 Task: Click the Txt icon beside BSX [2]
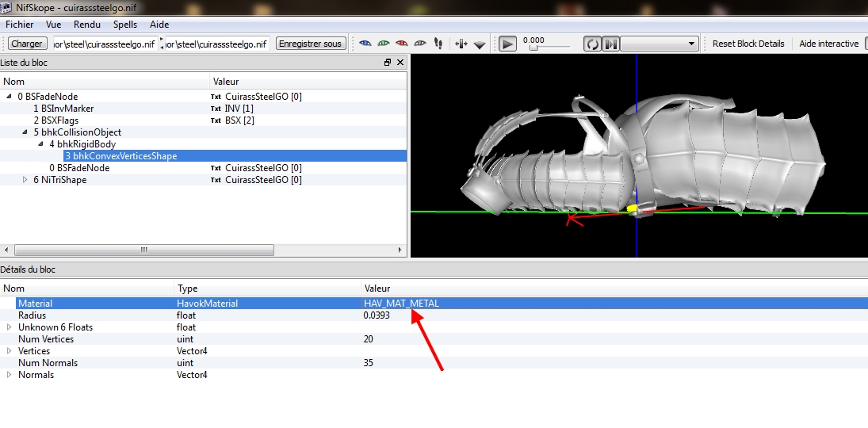(x=216, y=120)
